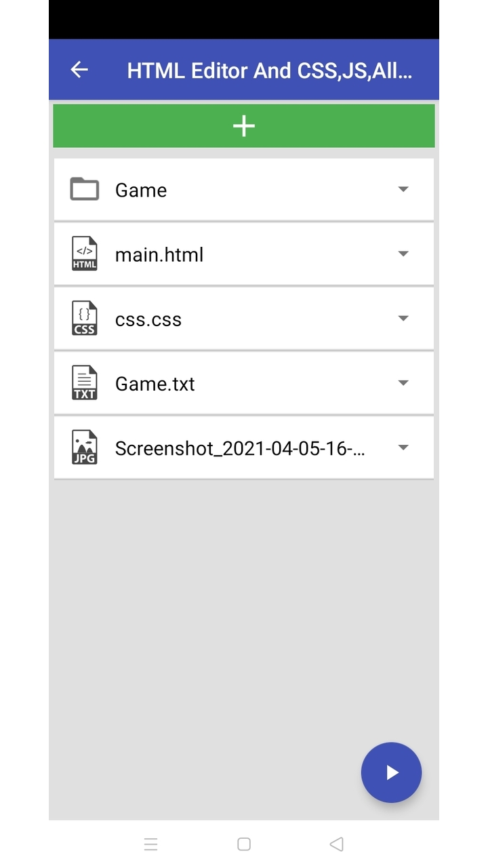
Task: Expand the dropdown next to main.html
Action: pos(403,254)
